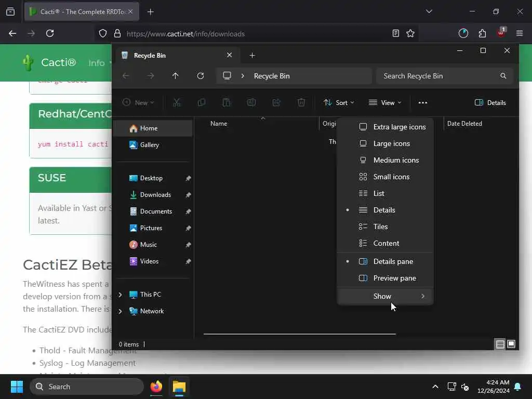Click Explorer's Up arrow navigation button

[176, 76]
